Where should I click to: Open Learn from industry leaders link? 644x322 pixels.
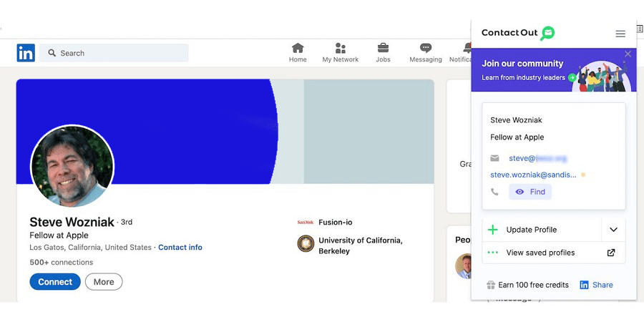(523, 77)
